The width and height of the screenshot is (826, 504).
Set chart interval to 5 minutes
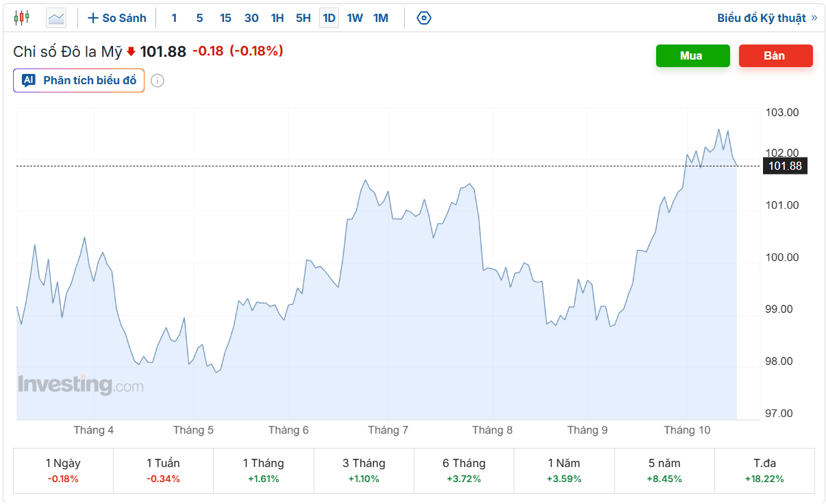[199, 18]
